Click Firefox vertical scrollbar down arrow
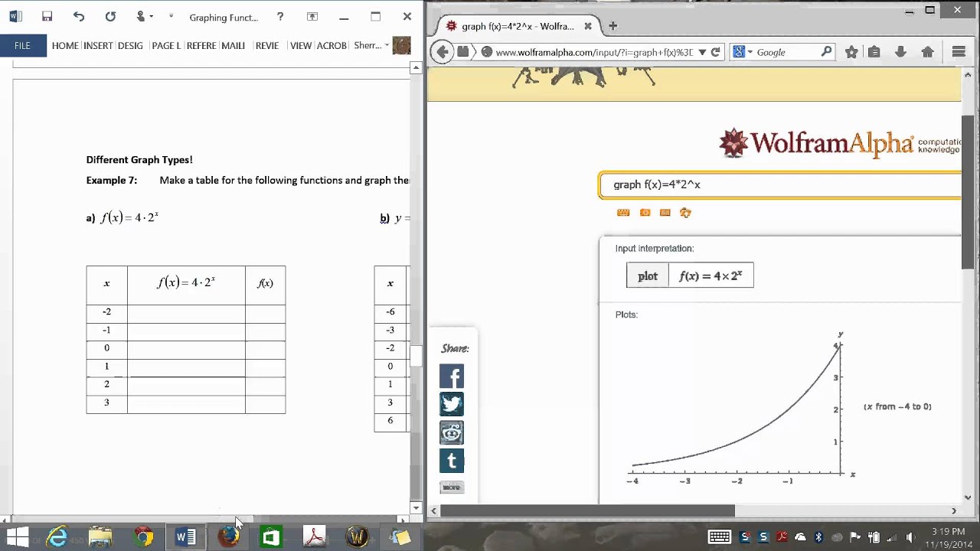980x551 pixels. click(x=968, y=497)
